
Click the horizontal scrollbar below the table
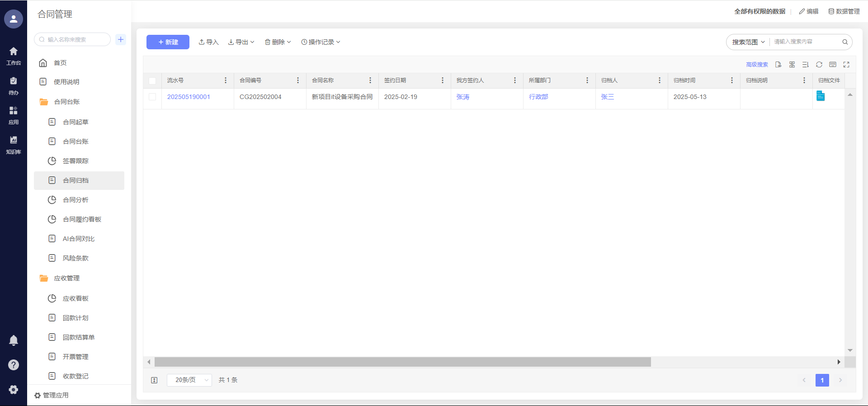click(x=402, y=362)
